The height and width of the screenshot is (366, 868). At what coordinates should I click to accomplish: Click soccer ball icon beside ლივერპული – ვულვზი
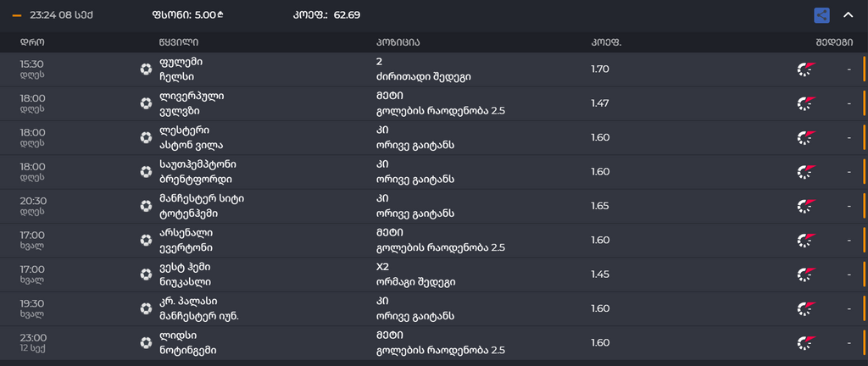(146, 103)
